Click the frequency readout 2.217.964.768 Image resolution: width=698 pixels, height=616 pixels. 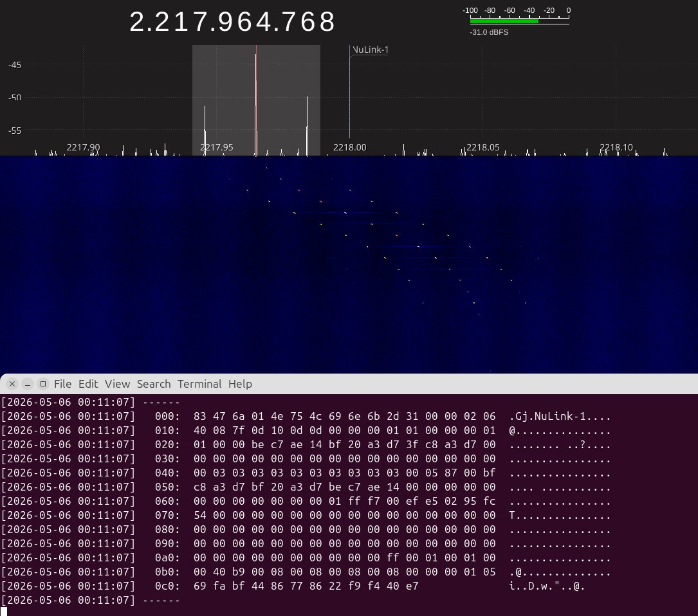tap(232, 21)
